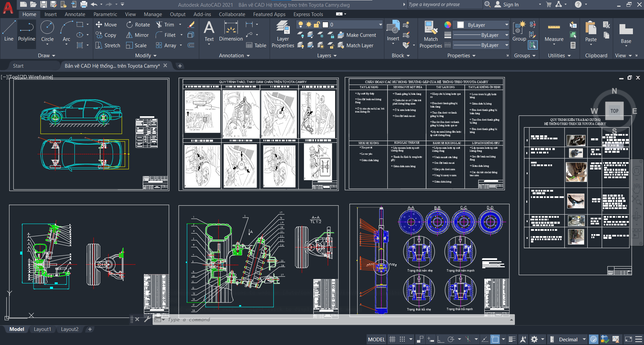Toggle layer 0 lightbulb on/off
Viewport: 644px width, 345px height.
pyautogui.click(x=301, y=24)
